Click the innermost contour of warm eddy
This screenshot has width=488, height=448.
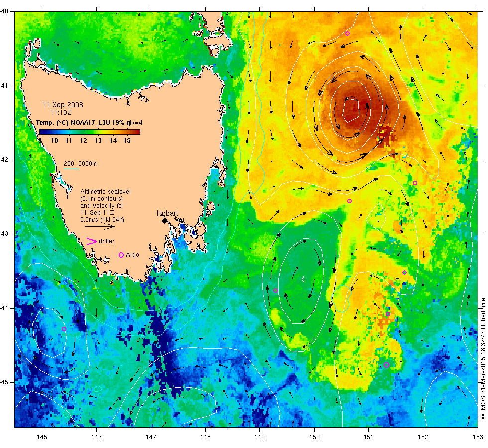[x=351, y=110]
